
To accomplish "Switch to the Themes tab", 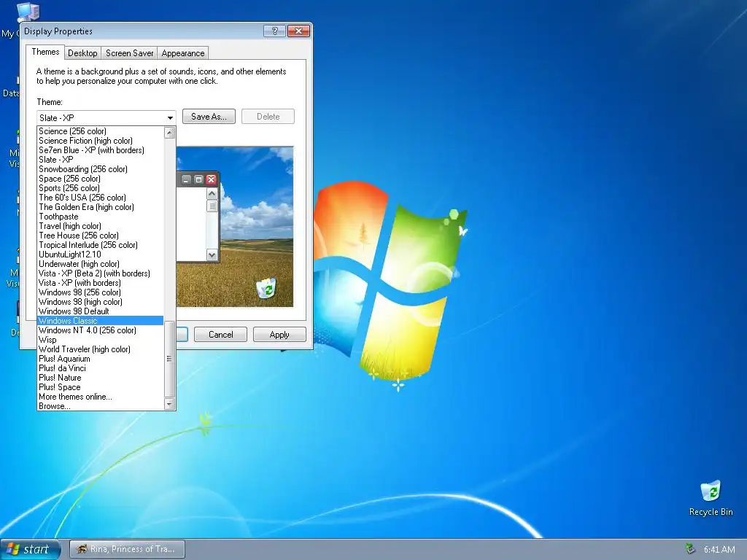I will 45,52.
